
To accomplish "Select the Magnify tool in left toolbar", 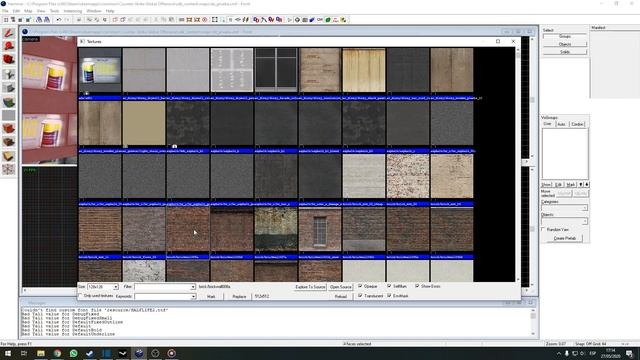I will point(9,46).
